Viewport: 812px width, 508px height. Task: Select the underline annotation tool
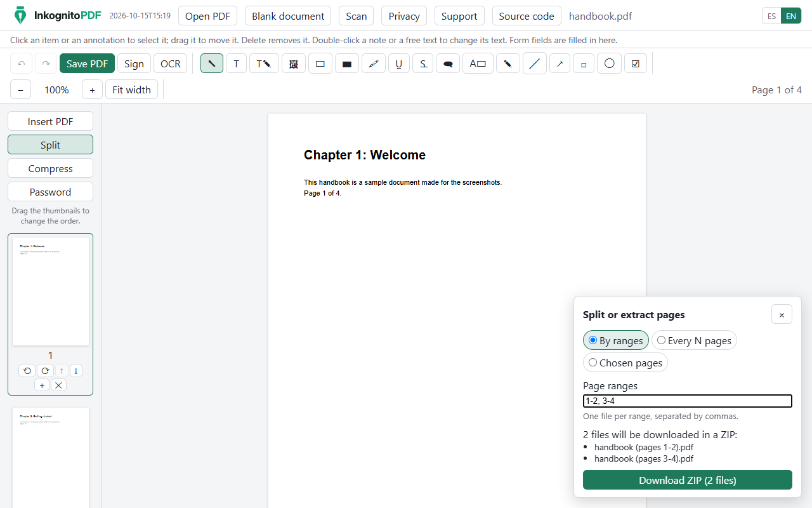click(x=399, y=63)
